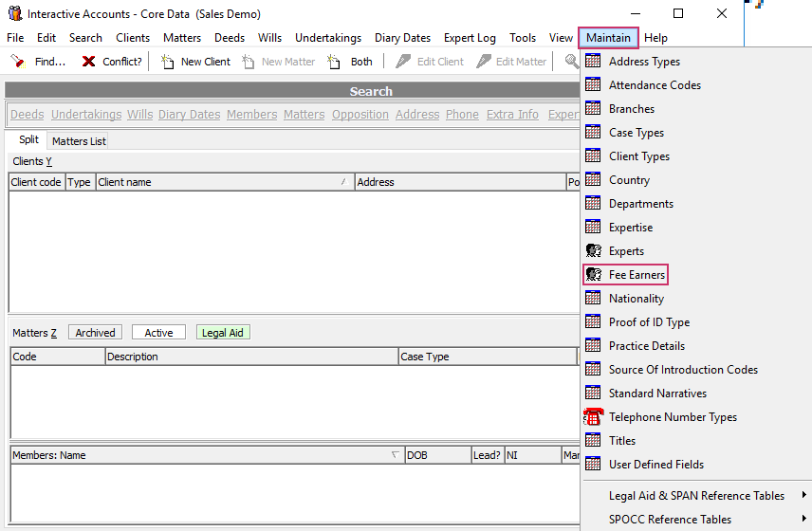The width and height of the screenshot is (812, 531).
Task: Click the Expertise table icon
Action: point(593,227)
